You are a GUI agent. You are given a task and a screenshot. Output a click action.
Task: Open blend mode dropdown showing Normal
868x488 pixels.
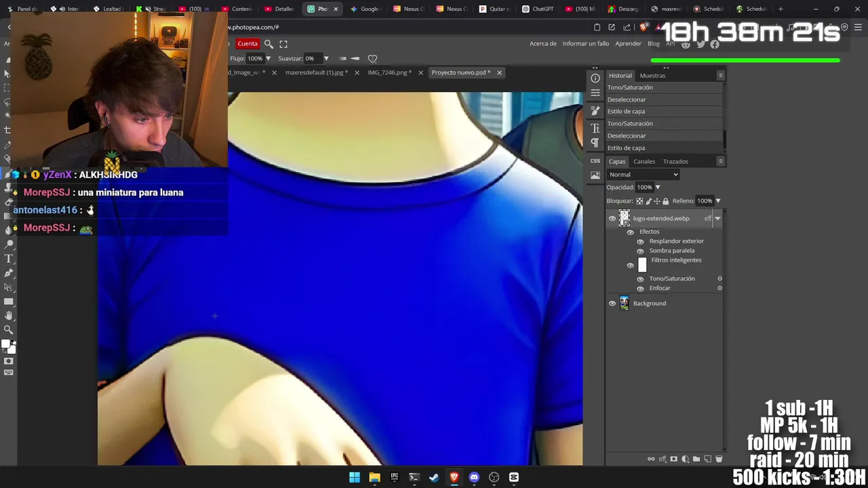643,175
